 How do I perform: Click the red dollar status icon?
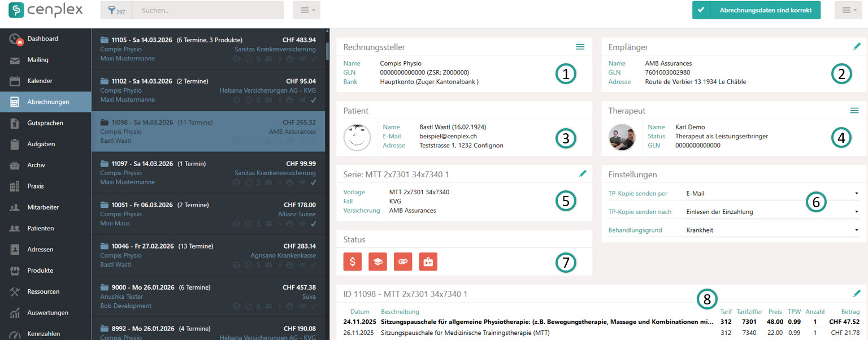[x=353, y=261]
